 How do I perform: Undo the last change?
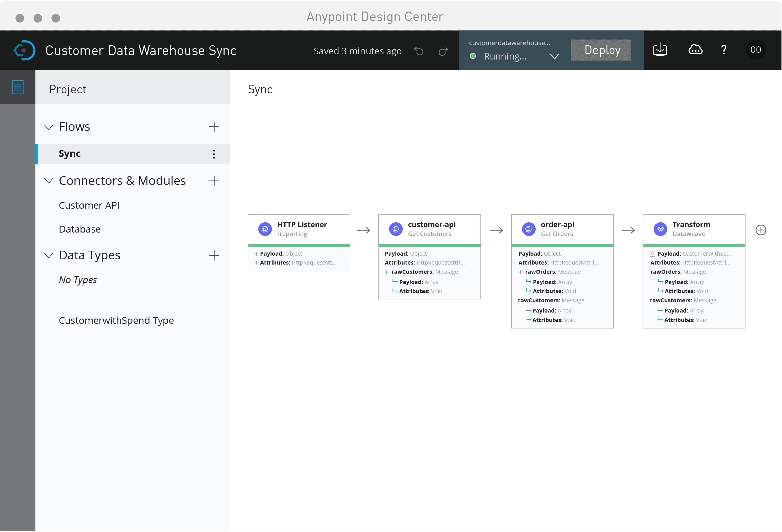419,51
